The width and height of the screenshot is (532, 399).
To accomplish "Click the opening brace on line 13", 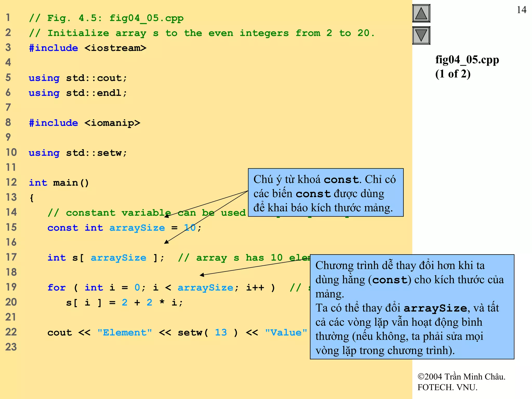I will coord(32,198).
